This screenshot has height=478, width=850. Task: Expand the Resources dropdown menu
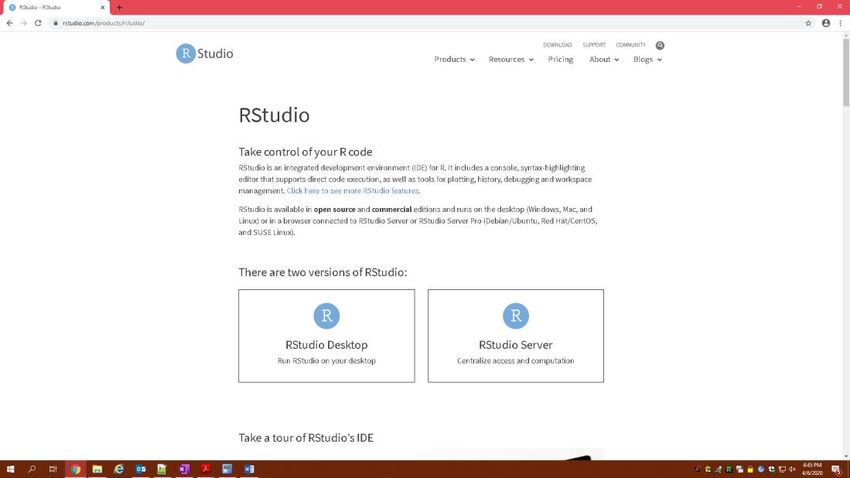[x=511, y=60]
